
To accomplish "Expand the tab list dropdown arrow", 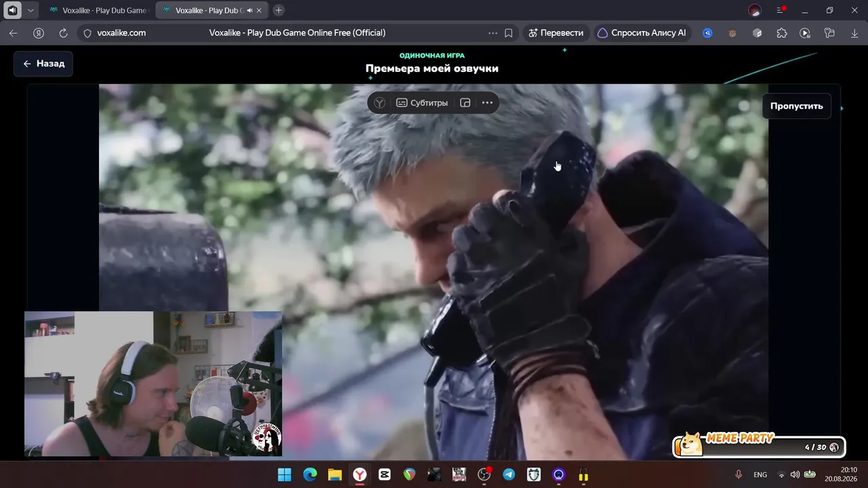I will click(x=31, y=10).
